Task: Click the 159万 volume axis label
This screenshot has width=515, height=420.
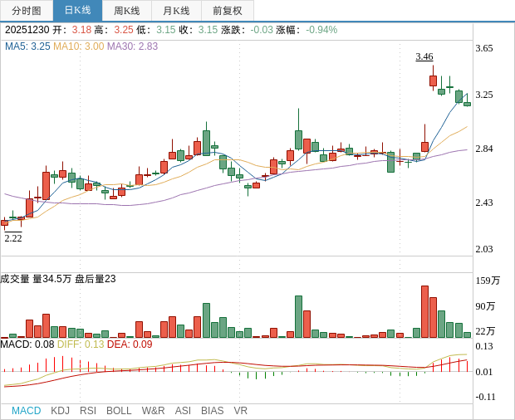Action: 488,281
